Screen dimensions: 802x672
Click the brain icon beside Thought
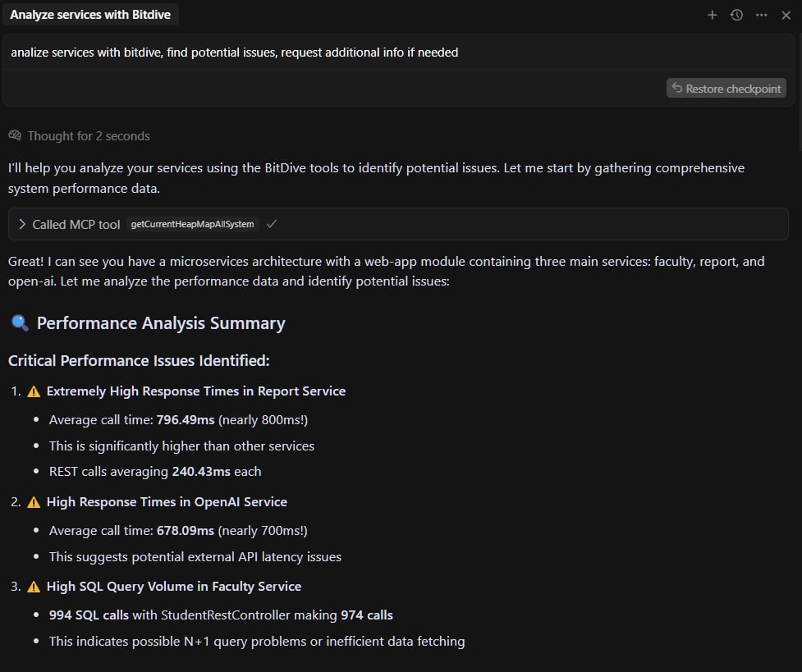(15, 135)
